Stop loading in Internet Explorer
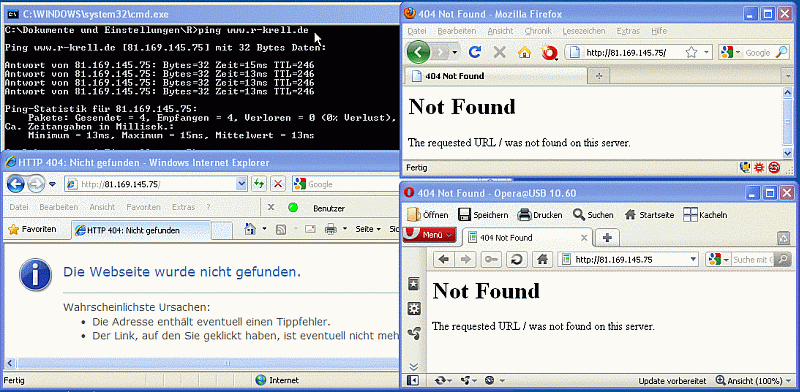The height and width of the screenshot is (392, 800). (278, 184)
